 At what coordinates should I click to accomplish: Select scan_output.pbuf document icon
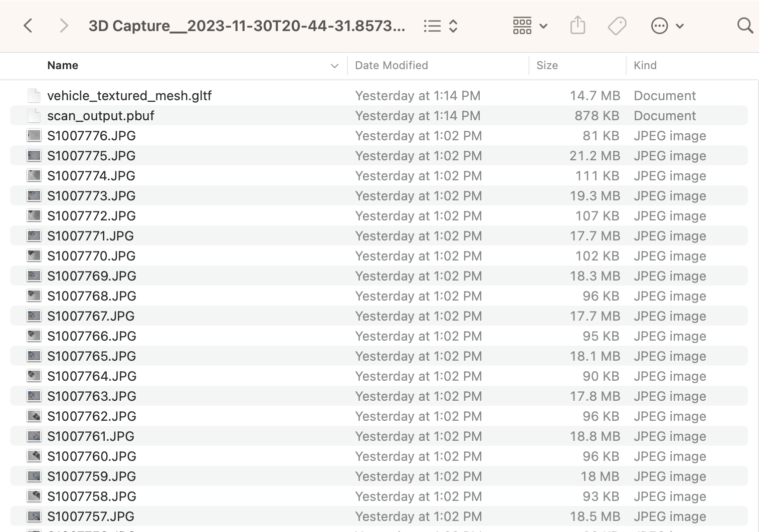[x=34, y=116]
